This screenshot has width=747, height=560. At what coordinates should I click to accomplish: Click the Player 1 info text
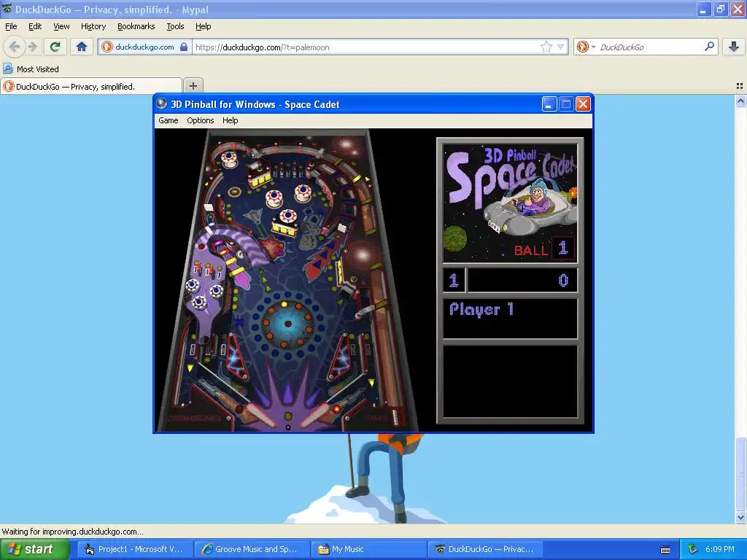coord(481,309)
